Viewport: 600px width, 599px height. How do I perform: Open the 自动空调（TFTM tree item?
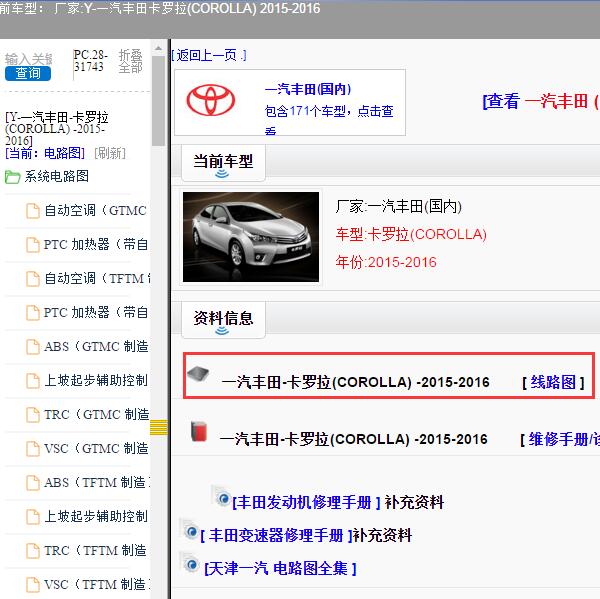pyautogui.click(x=97, y=278)
